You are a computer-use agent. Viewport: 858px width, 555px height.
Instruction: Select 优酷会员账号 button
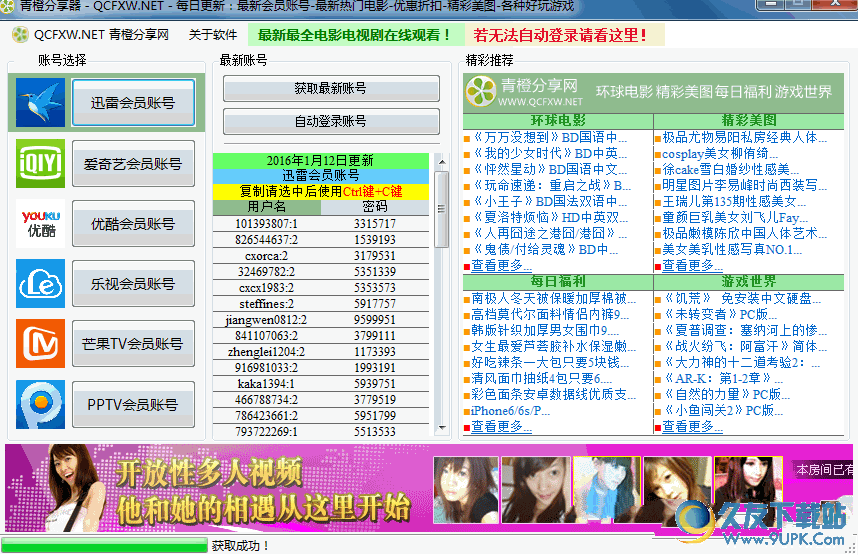133,224
